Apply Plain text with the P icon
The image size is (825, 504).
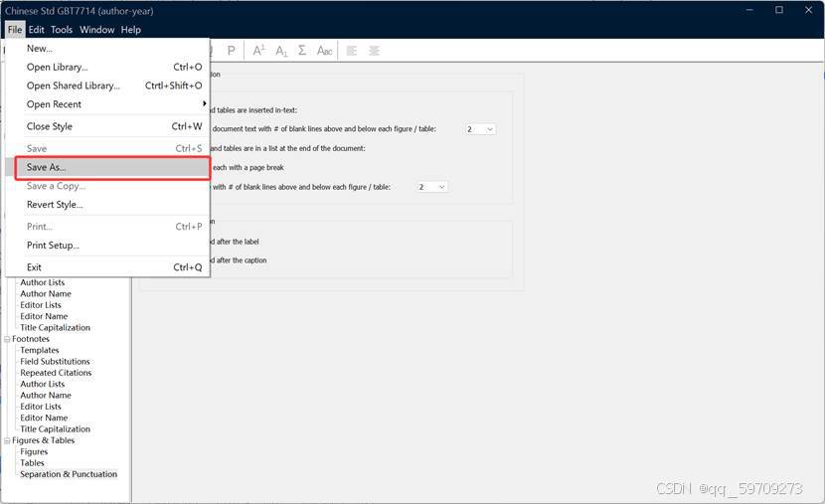point(231,51)
